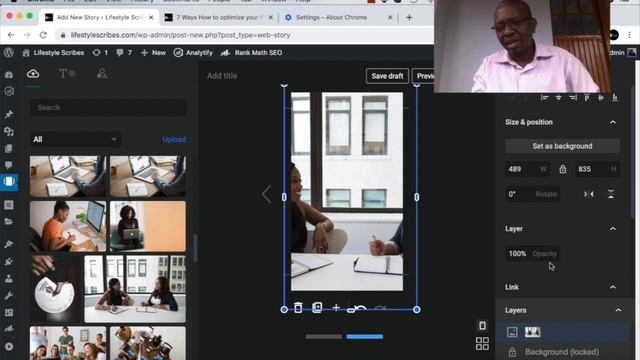Toggle the aspect ratio lock
This screenshot has height=360, width=640.
(562, 169)
